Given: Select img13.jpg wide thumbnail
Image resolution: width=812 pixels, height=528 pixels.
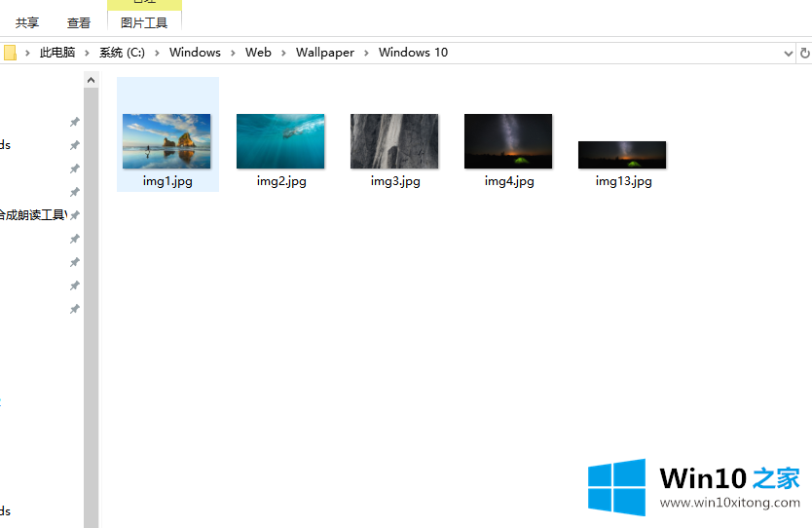Looking at the screenshot, I should 622,155.
